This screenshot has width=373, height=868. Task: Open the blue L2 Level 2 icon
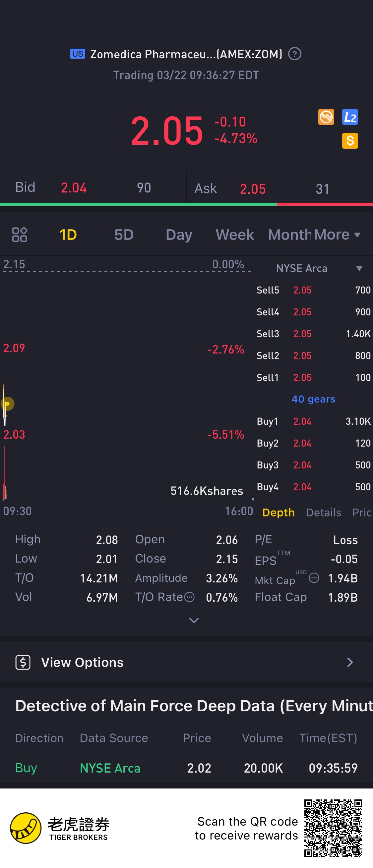pos(350,117)
